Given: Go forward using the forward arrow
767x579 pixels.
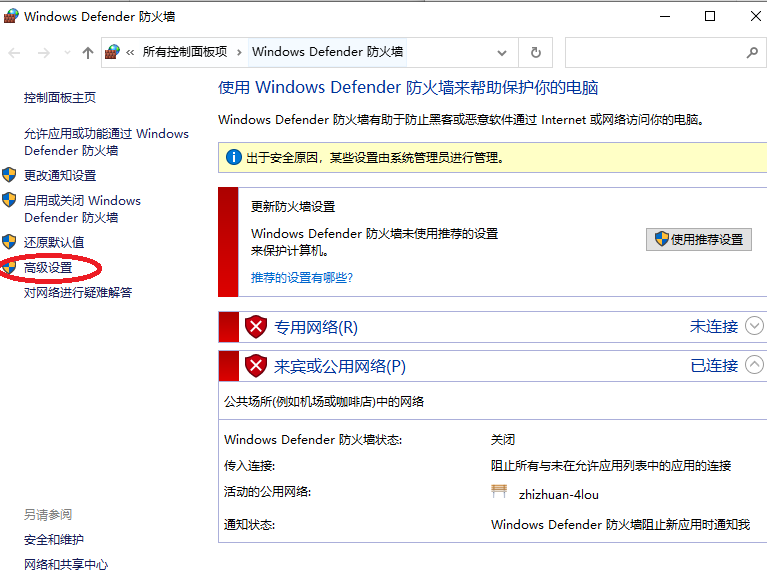Looking at the screenshot, I should 44,52.
